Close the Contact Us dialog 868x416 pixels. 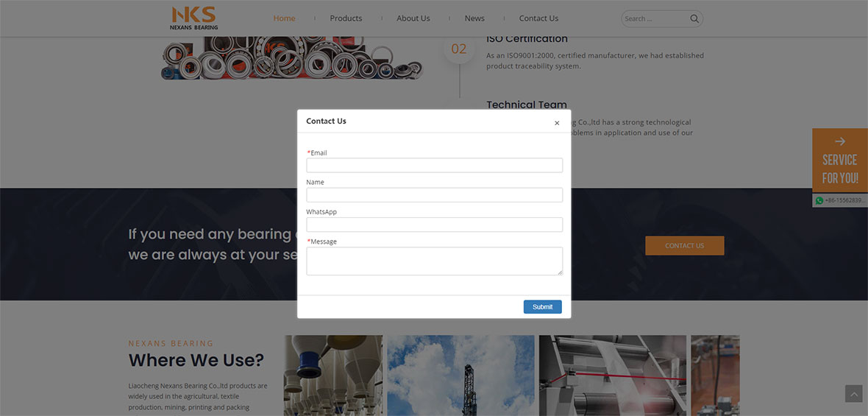pos(557,123)
